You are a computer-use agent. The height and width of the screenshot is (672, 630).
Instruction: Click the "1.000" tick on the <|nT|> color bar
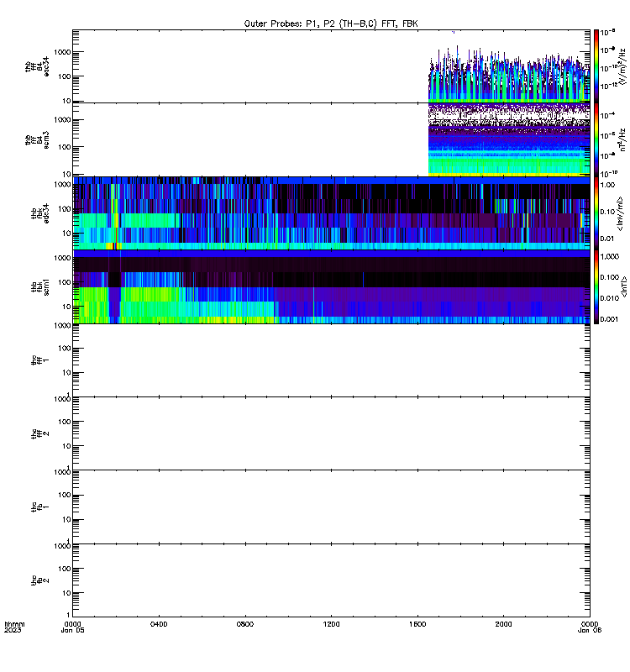point(610,256)
